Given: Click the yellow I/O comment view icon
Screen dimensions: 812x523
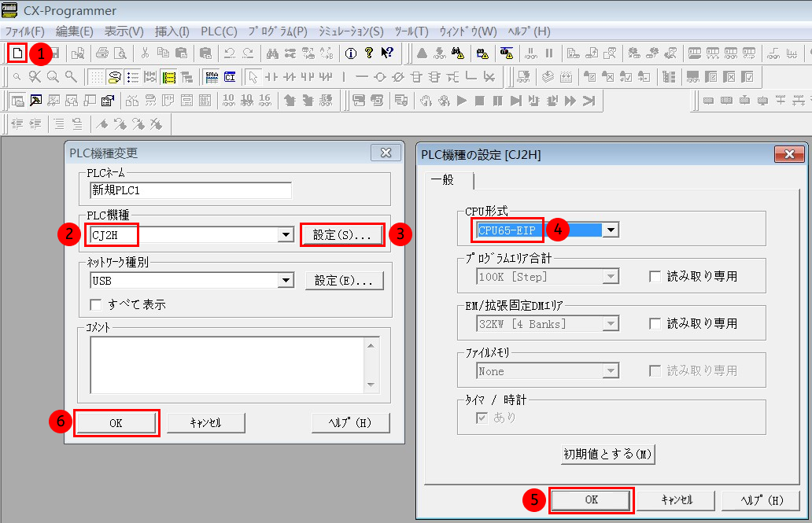Looking at the screenshot, I should coord(169,77).
